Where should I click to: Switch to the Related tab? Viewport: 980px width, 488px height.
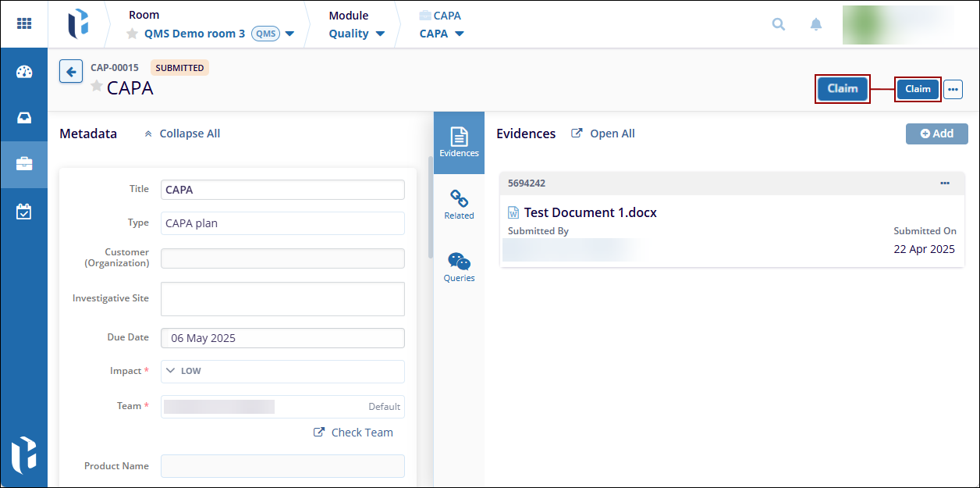pyautogui.click(x=459, y=205)
